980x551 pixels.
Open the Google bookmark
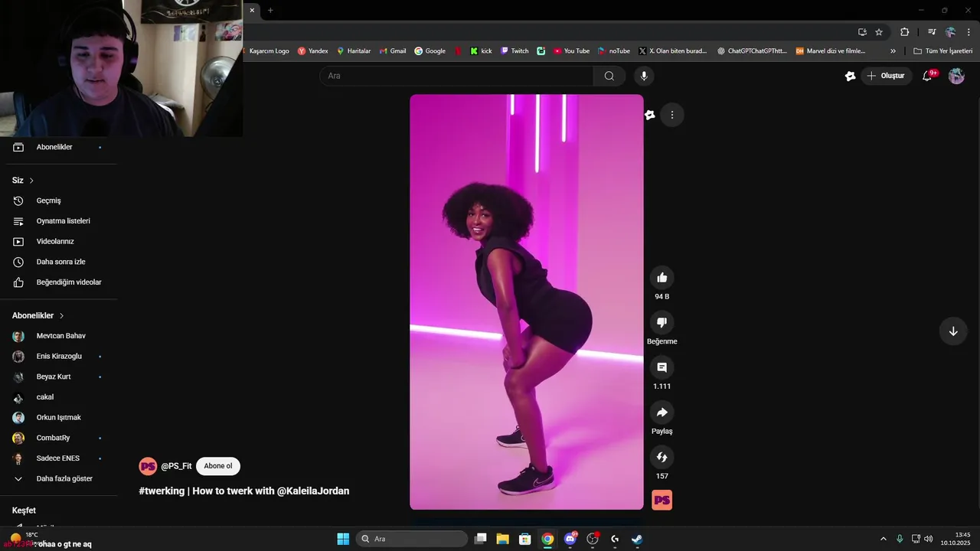tap(430, 51)
